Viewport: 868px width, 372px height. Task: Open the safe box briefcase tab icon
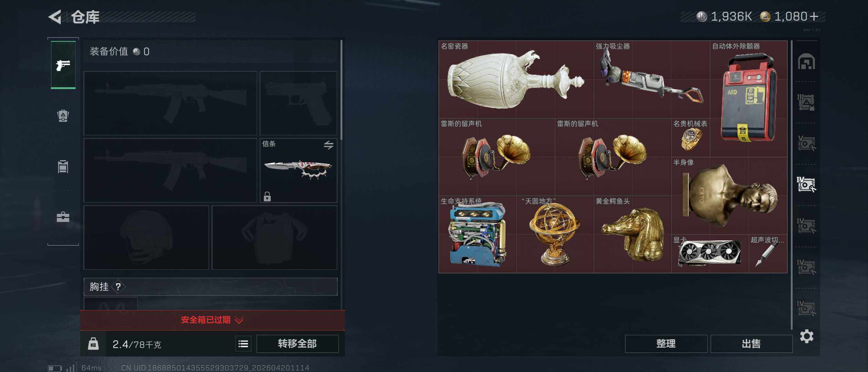pos(63,217)
